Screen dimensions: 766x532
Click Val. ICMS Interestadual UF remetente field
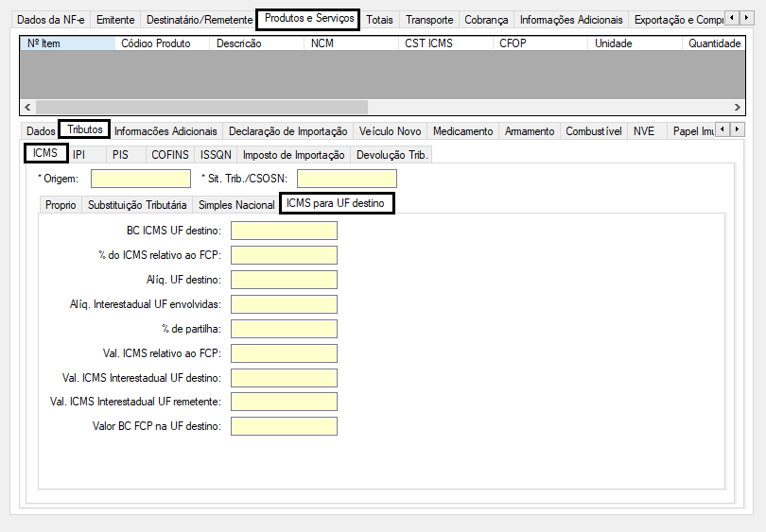point(284,402)
